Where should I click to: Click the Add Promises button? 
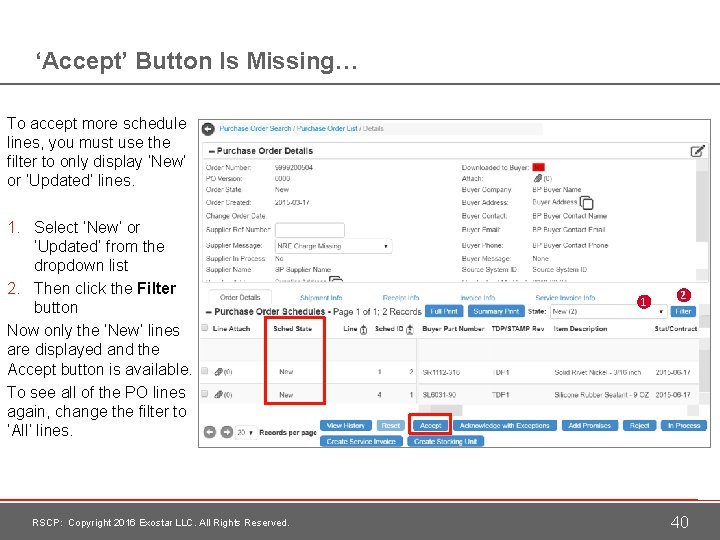[x=590, y=426]
